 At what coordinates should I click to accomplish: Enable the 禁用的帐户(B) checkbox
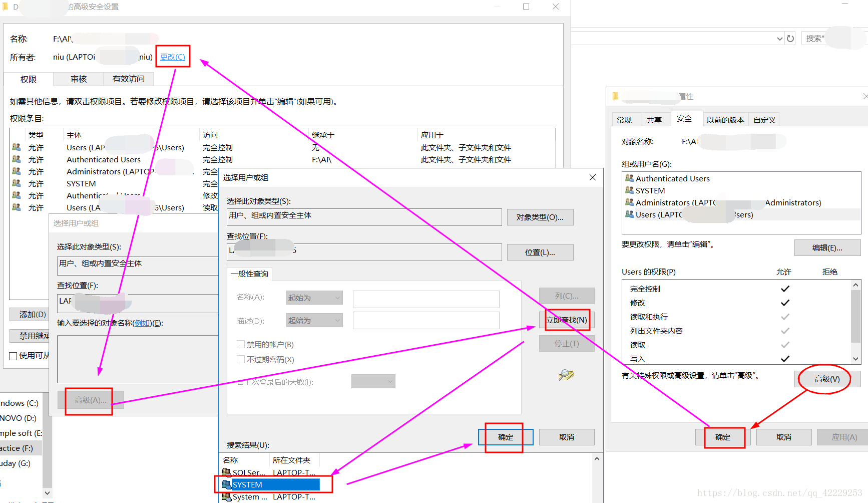point(241,344)
